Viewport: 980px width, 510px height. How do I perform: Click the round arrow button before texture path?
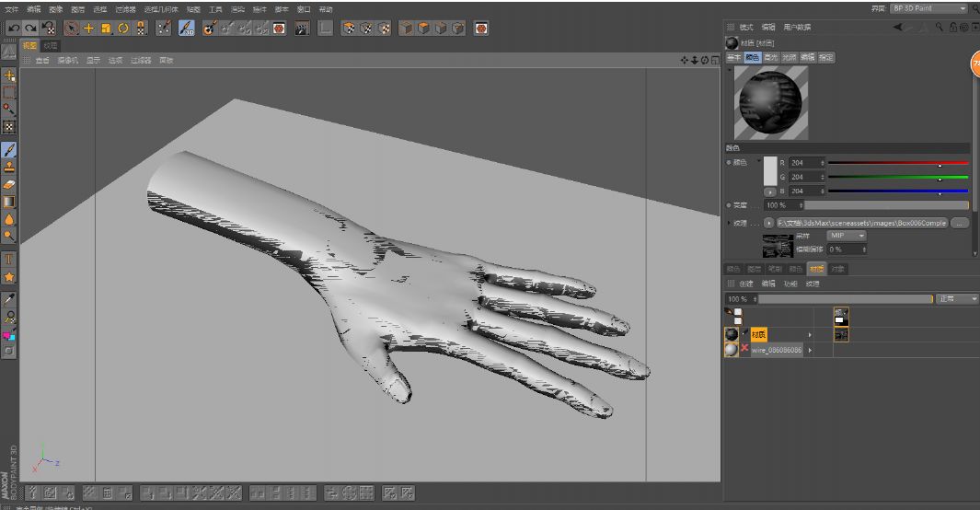pos(768,223)
